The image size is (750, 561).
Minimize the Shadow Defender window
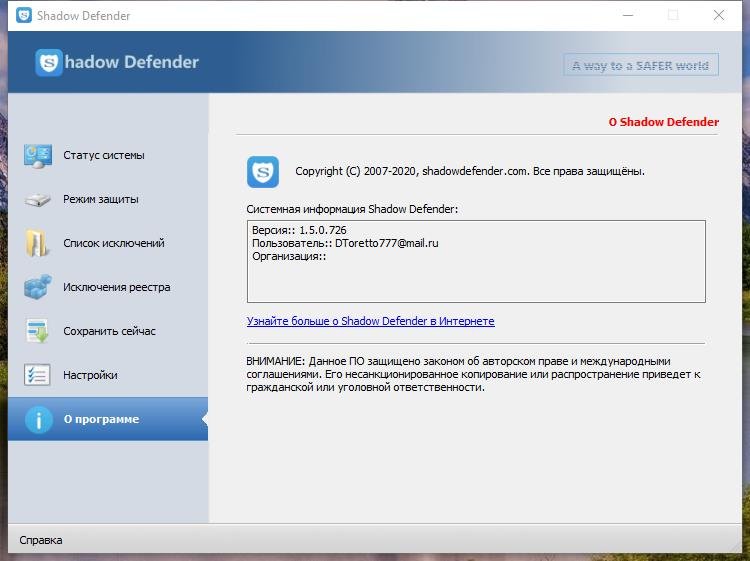(x=628, y=15)
